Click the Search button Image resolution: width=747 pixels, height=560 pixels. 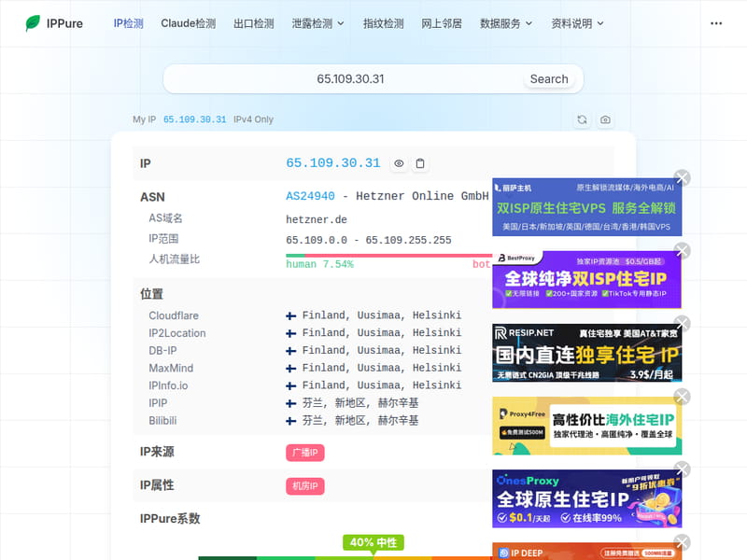pos(549,79)
